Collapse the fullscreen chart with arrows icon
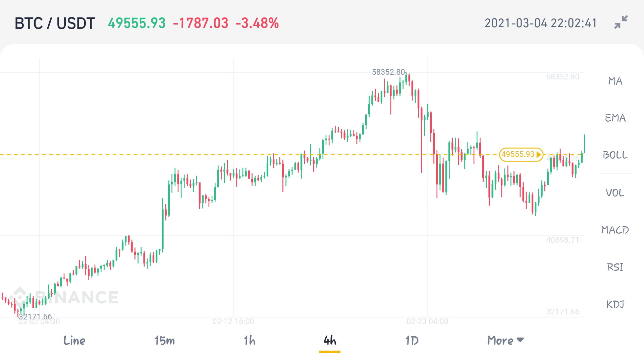The image size is (644, 362). (621, 22)
